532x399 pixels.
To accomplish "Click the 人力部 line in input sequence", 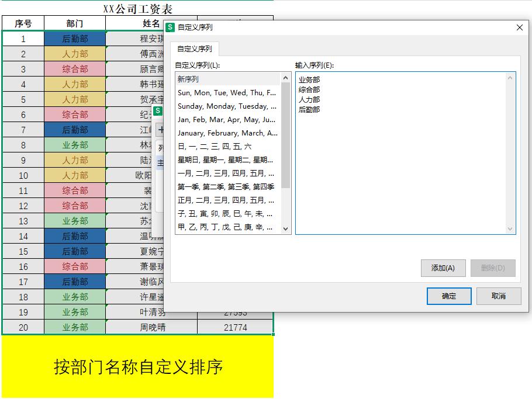I will pyautogui.click(x=309, y=99).
